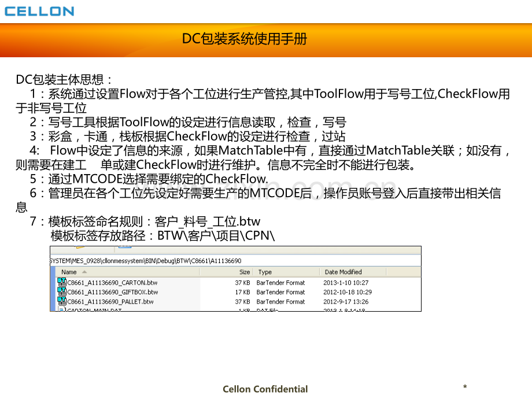Viewport: 532px width, 399px height.
Task: Click the Cellon Confidential footer text
Action: coord(265,389)
